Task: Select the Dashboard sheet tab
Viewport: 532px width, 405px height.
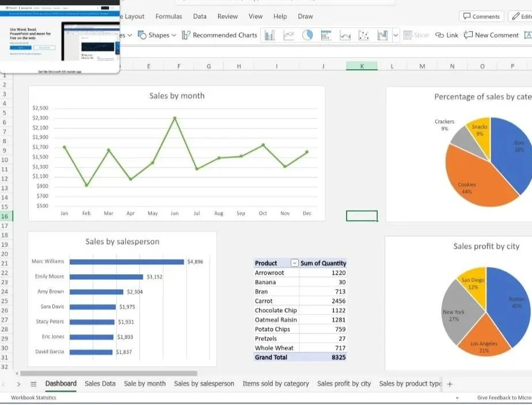Action: (x=60, y=384)
